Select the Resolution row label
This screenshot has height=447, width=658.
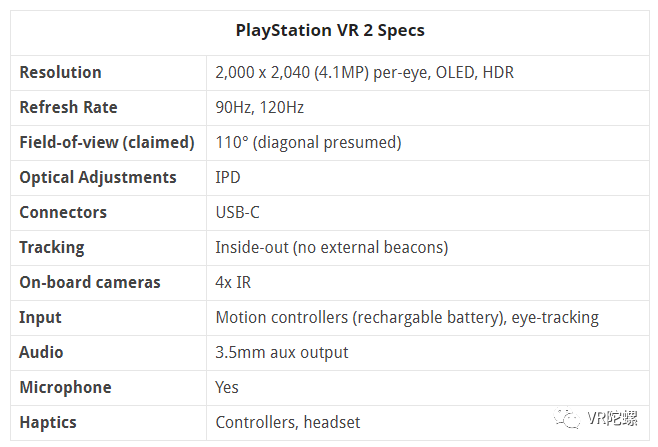click(60, 72)
